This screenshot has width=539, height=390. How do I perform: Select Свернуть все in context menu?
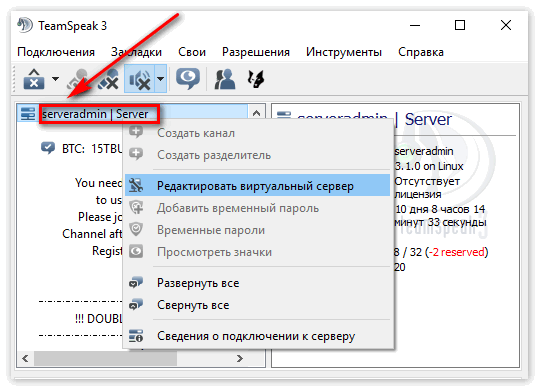pos(257,305)
